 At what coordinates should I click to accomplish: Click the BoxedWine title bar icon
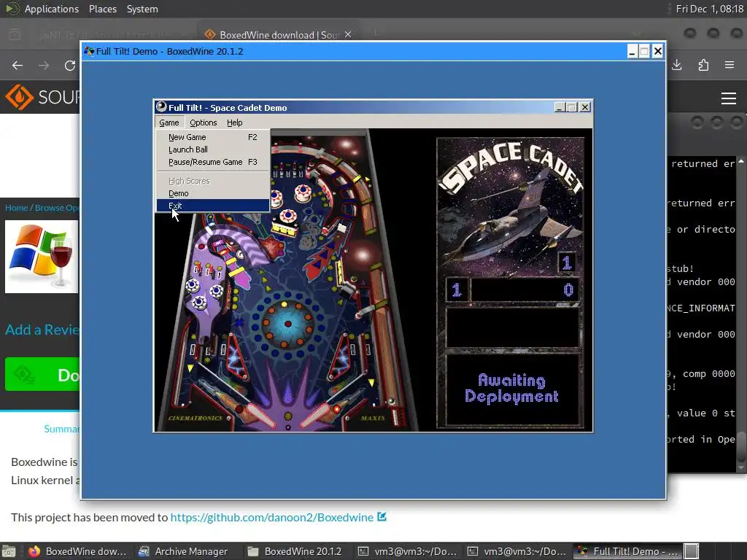coord(89,51)
